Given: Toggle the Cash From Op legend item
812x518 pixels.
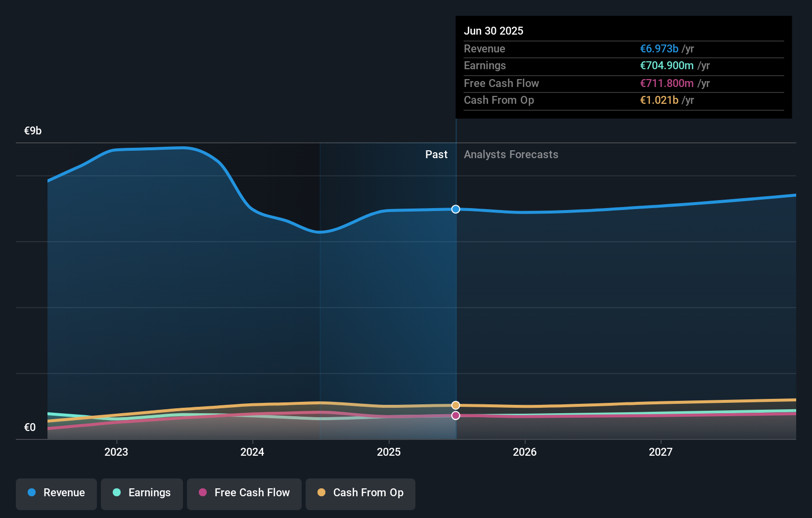Looking at the screenshot, I should coord(360,493).
